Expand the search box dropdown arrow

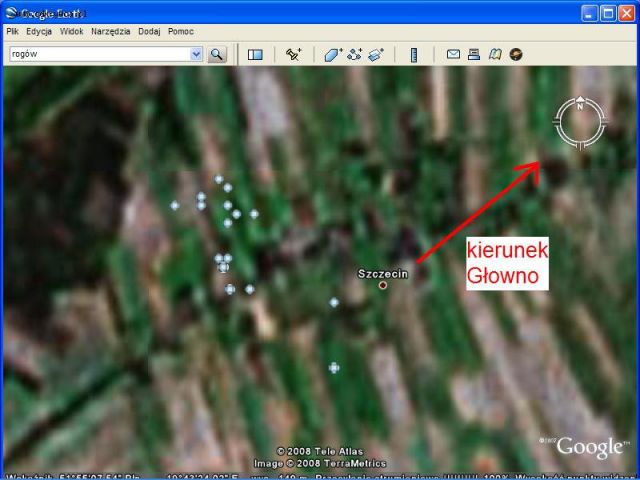(x=196, y=54)
